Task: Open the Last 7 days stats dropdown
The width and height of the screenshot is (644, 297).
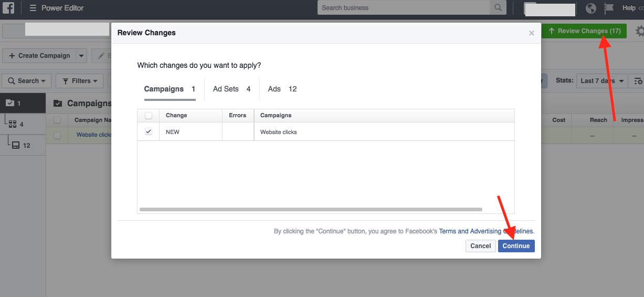Action: coord(602,81)
